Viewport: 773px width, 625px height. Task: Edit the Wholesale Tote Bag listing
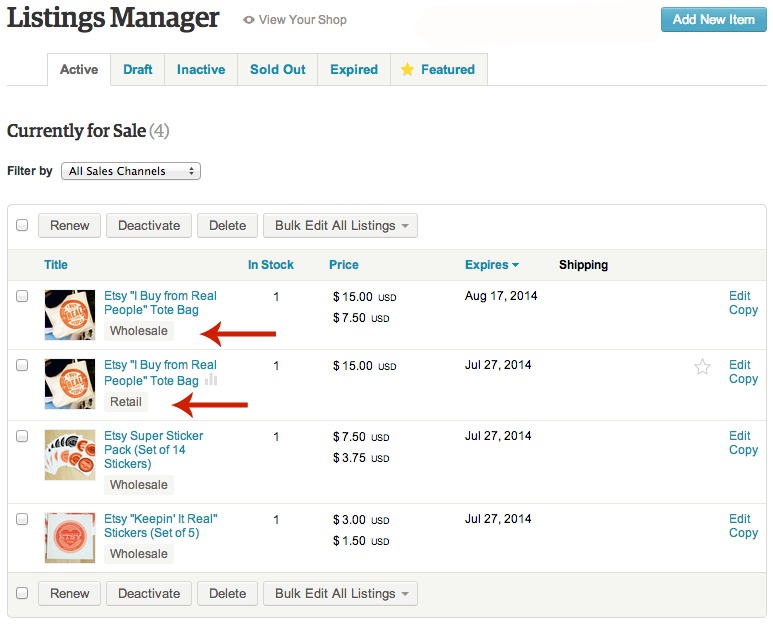click(x=739, y=296)
